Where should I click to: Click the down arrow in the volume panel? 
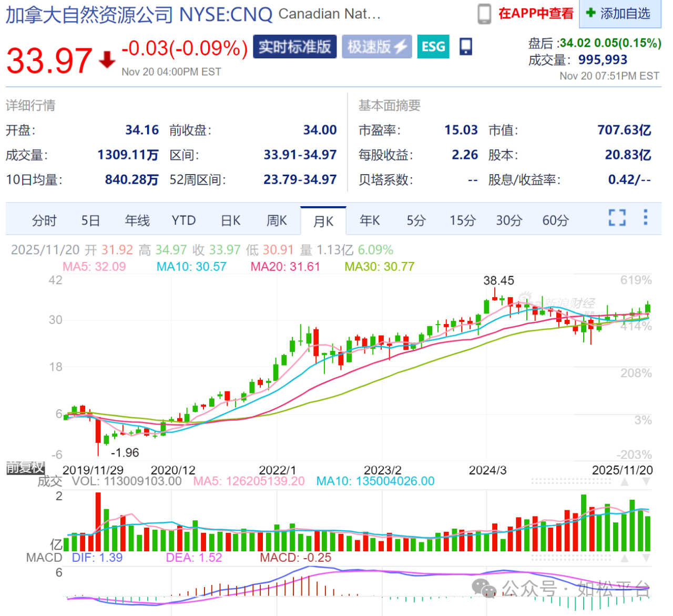pos(646,481)
